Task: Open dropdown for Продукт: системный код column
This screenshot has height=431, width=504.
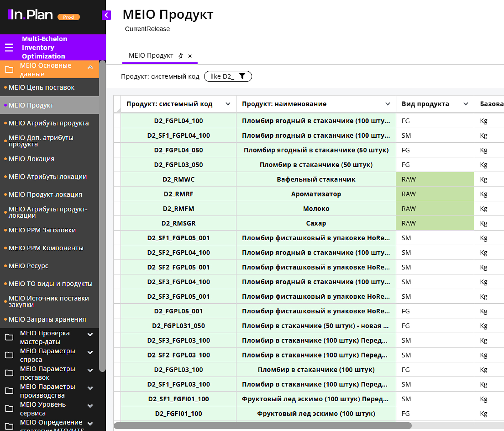Action: 228,104
